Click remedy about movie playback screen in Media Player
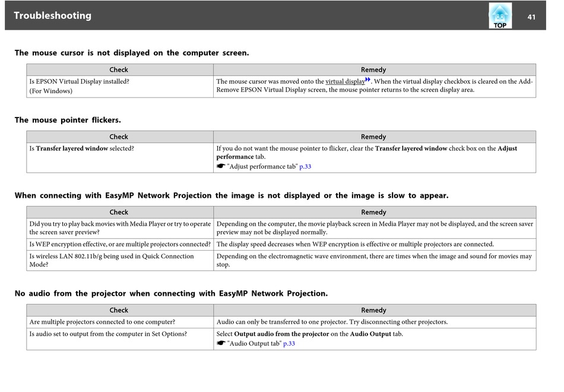The image size is (564, 392). 375,228
